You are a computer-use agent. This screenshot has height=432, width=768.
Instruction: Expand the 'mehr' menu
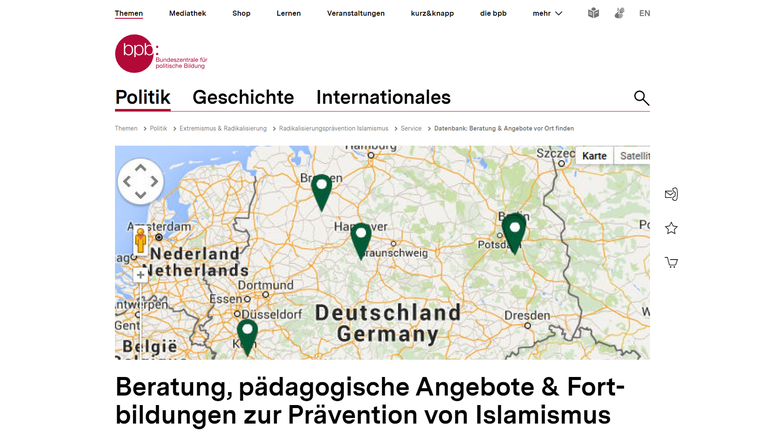(x=547, y=13)
